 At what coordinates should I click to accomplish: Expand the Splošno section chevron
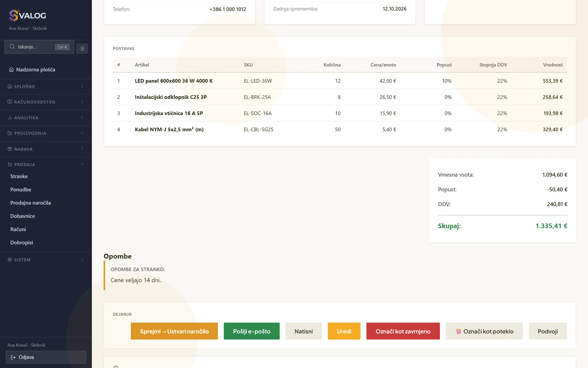(82, 86)
